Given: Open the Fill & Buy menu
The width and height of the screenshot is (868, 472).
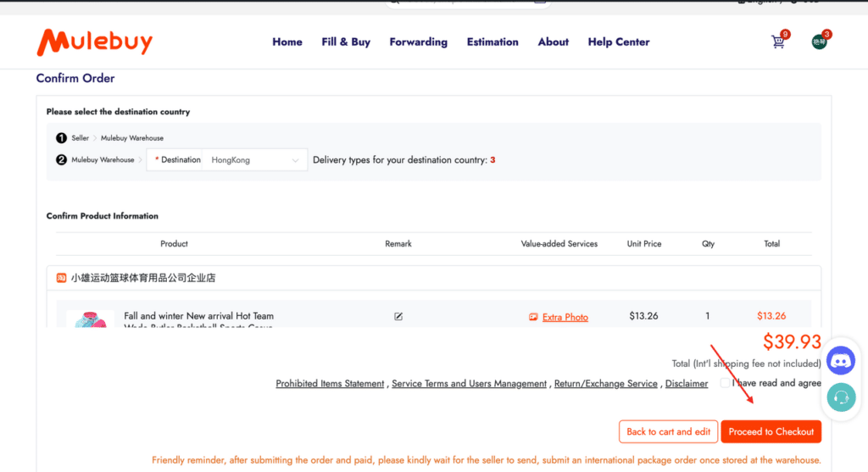Looking at the screenshot, I should 346,42.
